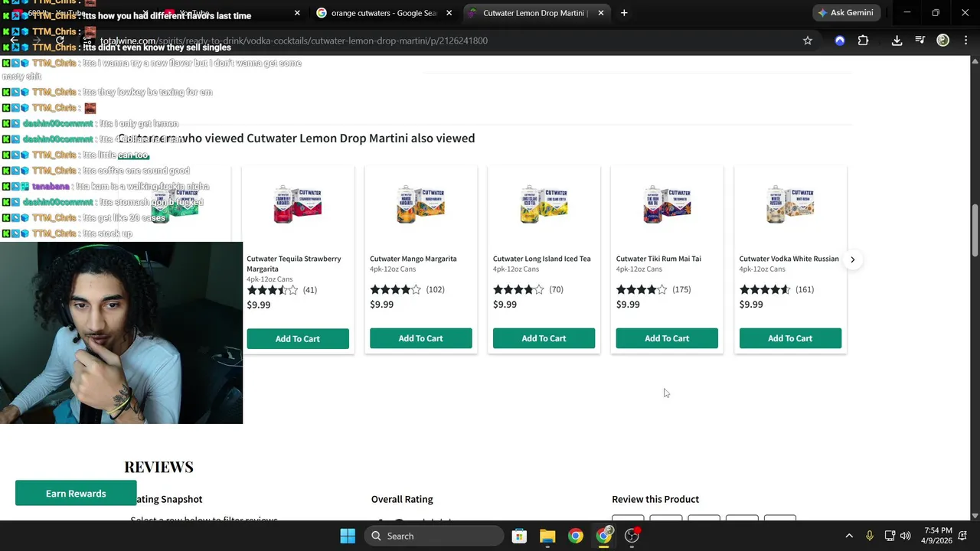The image size is (980, 551).
Task: Add Cutwater Vodka White Russian to cart
Action: pos(790,338)
